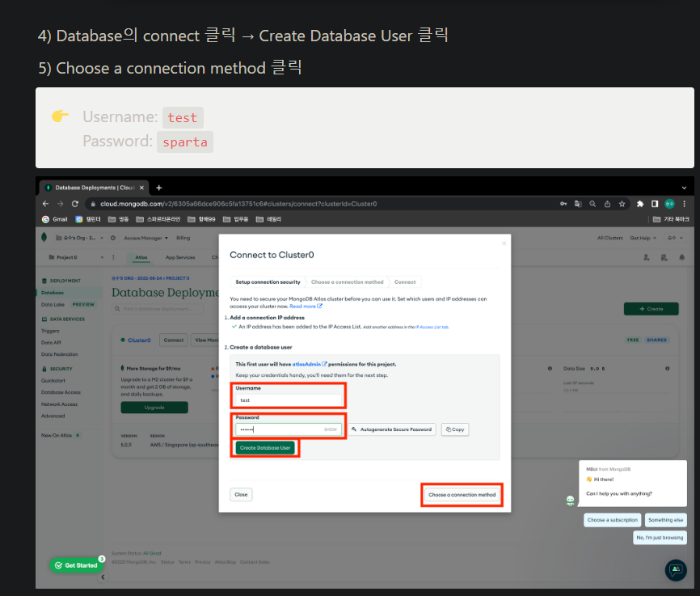Screen dimensions: 700x596
Task: Open the Gmail bookmark
Action: coord(54,219)
